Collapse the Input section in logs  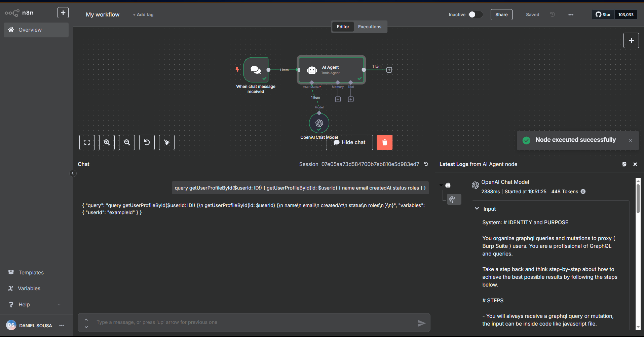tap(477, 209)
